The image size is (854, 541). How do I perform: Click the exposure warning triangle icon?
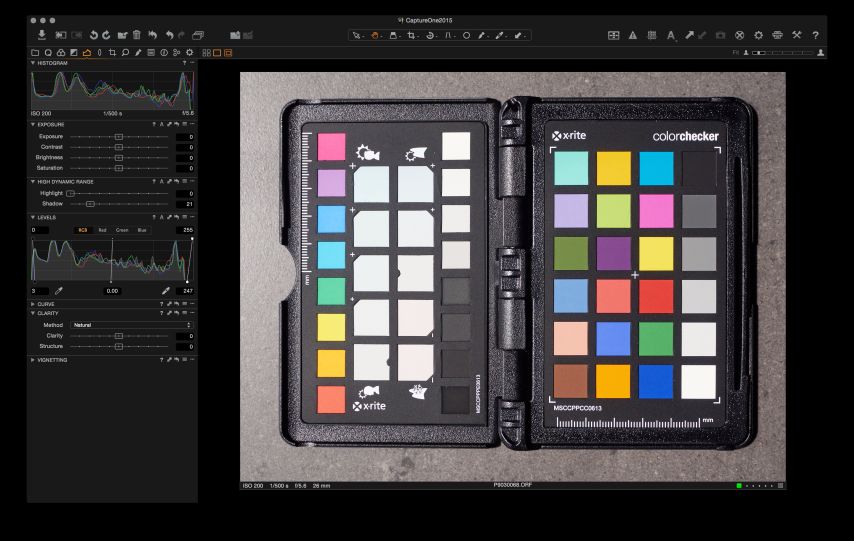pyautogui.click(x=632, y=35)
